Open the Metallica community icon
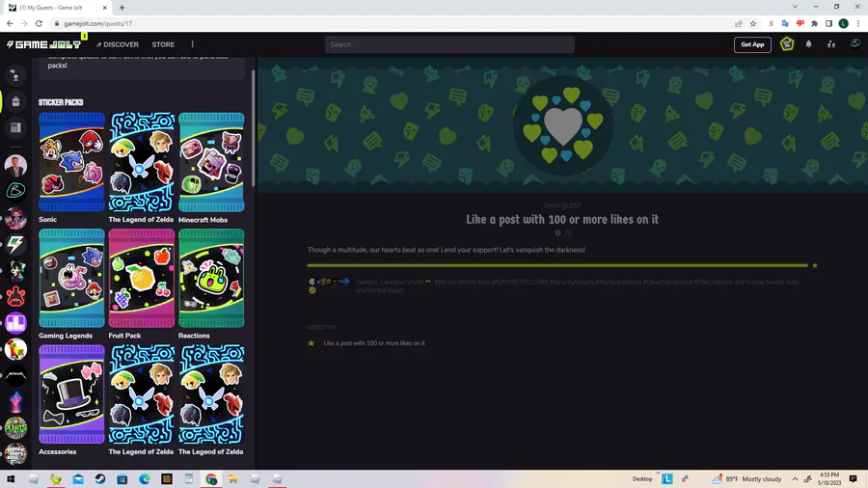Viewport: 868px width, 488px height. click(x=15, y=376)
